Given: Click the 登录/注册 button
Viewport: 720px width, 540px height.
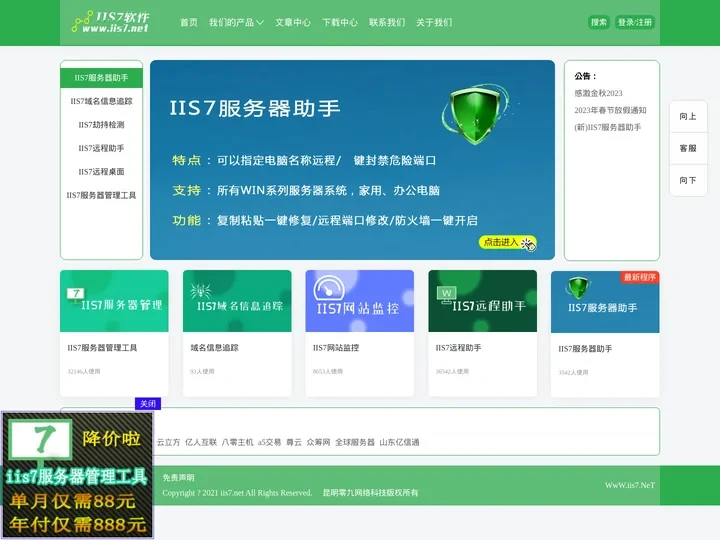Looking at the screenshot, I should click(635, 22).
